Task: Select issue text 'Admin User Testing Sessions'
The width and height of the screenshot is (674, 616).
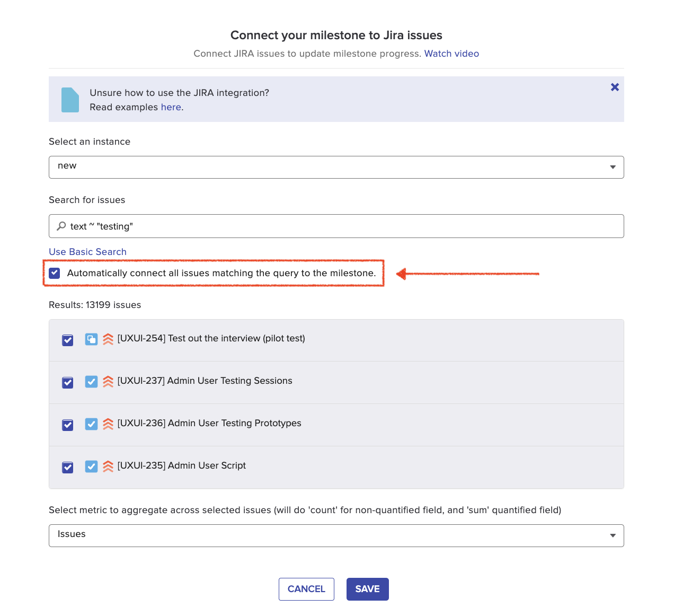Action: tap(230, 381)
